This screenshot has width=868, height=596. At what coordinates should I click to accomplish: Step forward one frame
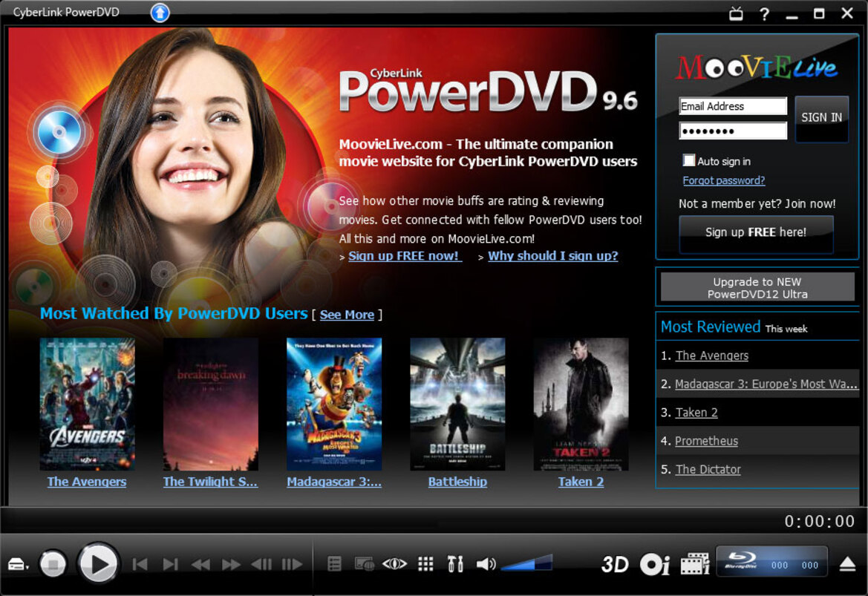[x=292, y=565]
